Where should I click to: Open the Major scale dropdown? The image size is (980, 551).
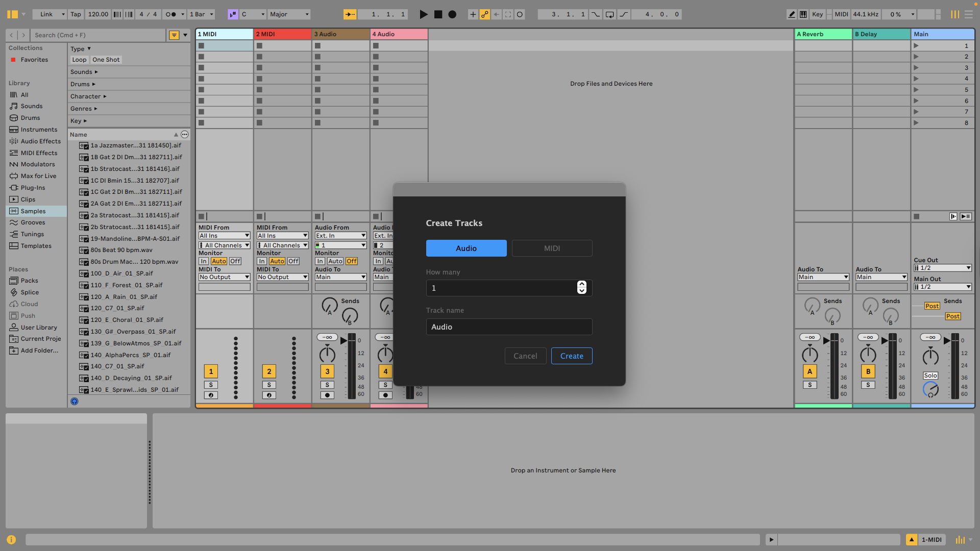[x=289, y=14]
